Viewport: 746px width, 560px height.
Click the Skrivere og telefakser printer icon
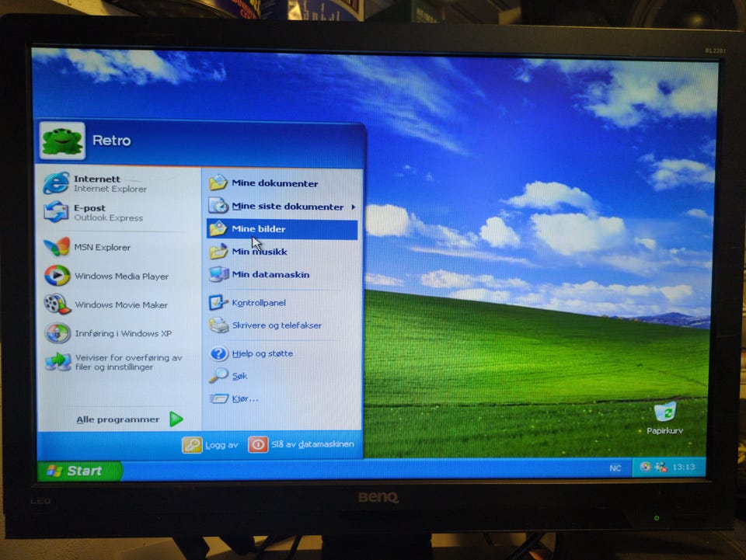219,325
